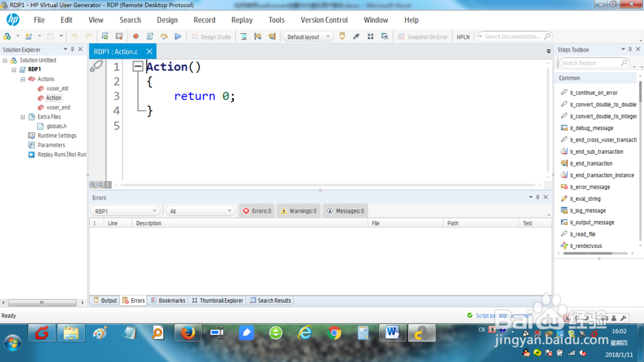The image size is (644, 362).
Task: Select vuser_end in Solution Explorer
Action: pyautogui.click(x=58, y=107)
